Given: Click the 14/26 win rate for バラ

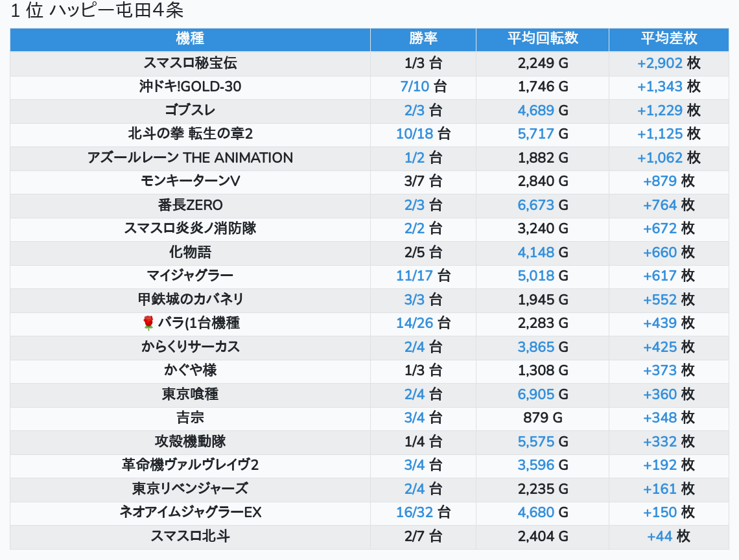Looking at the screenshot, I should coord(414,323).
